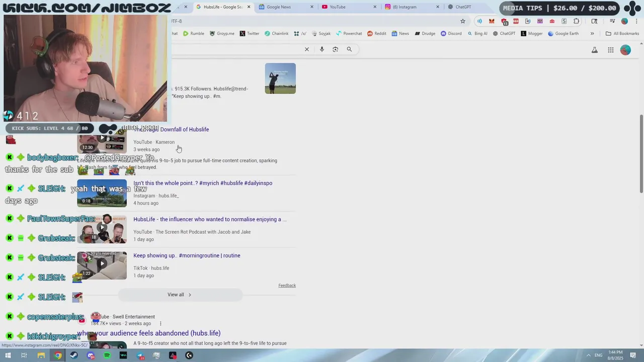The height and width of the screenshot is (362, 644).
Task: Start voice search with the microphone icon
Action: [x=321, y=49]
